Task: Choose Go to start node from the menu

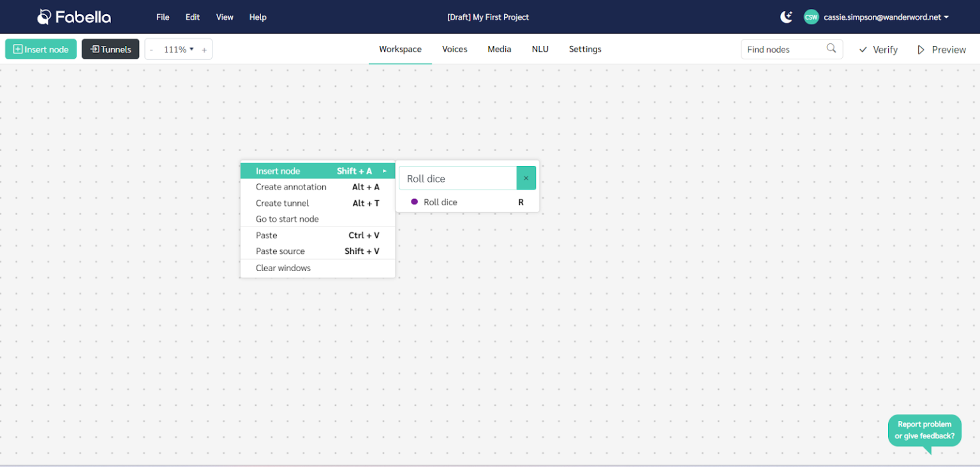Action: tap(286, 219)
